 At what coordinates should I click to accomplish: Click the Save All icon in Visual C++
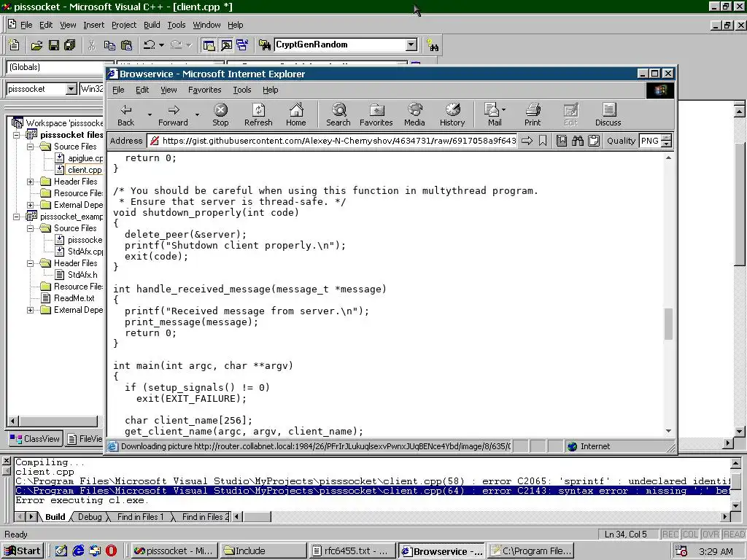70,45
